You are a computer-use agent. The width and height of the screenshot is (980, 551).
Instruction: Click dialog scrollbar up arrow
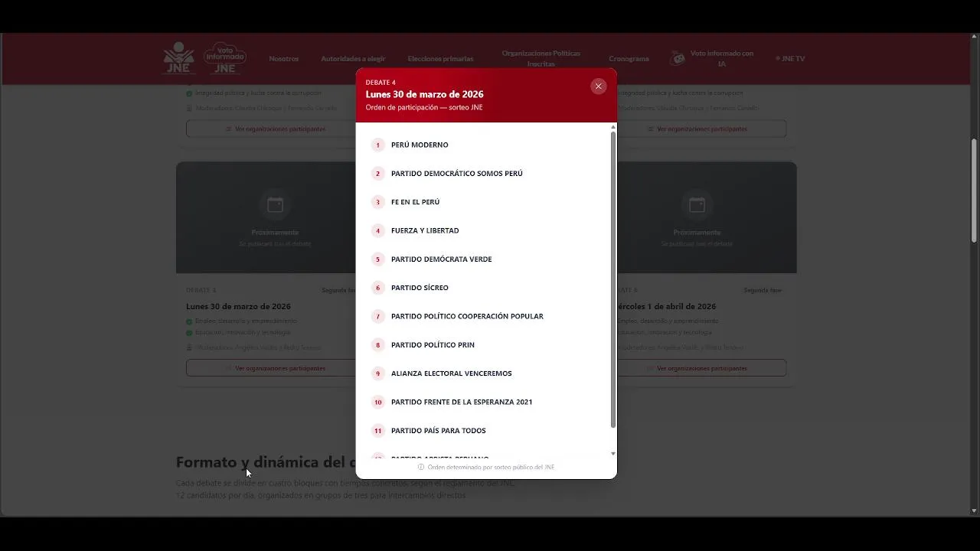tap(612, 127)
